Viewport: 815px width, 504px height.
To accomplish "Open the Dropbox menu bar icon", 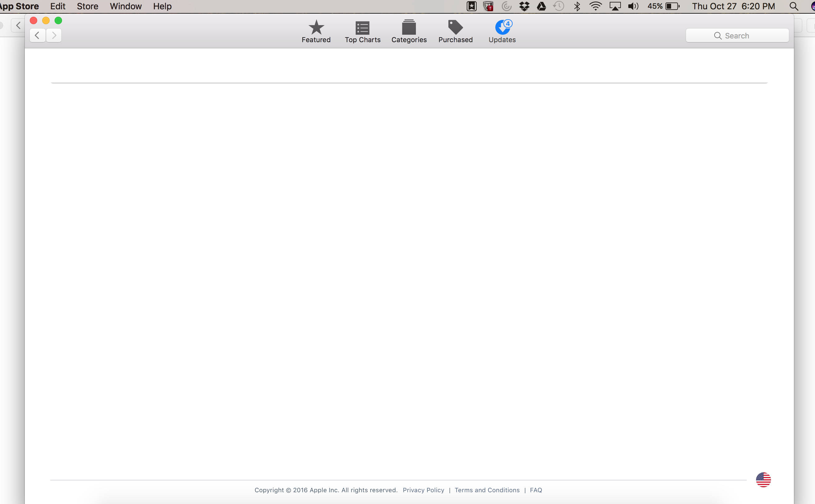I will tap(524, 6).
